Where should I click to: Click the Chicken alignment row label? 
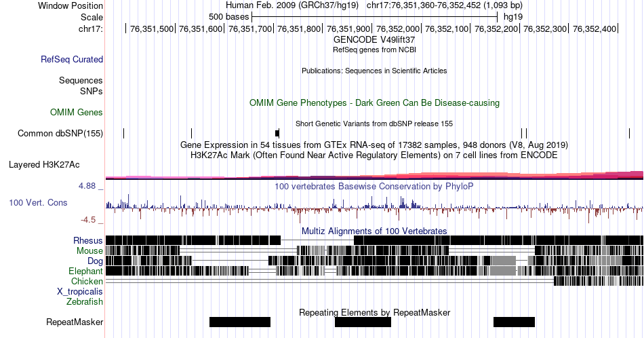tap(87, 281)
